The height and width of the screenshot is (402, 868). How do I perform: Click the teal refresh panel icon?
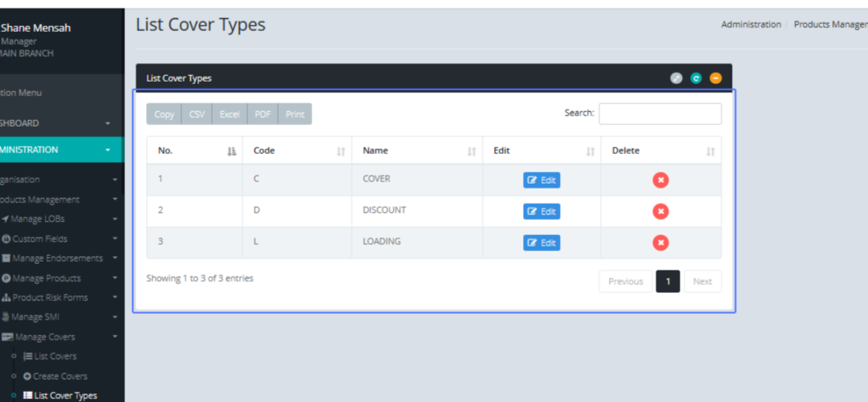(696, 78)
